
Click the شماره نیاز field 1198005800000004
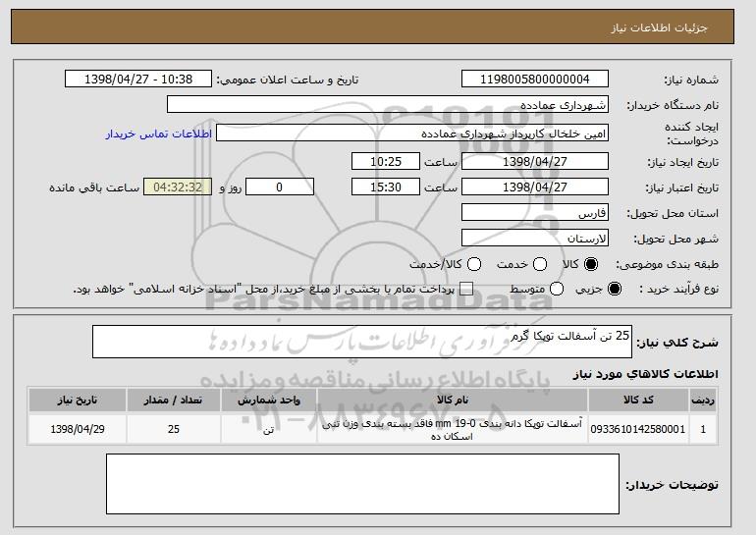click(x=535, y=80)
